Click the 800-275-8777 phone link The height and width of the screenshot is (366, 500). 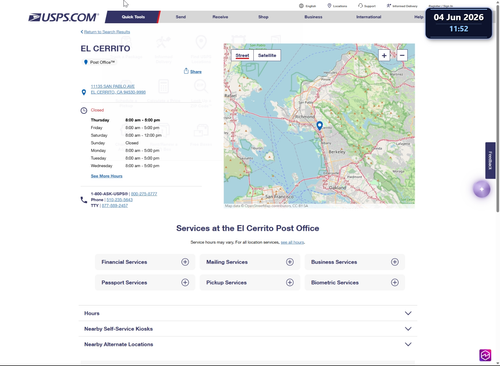point(144,194)
